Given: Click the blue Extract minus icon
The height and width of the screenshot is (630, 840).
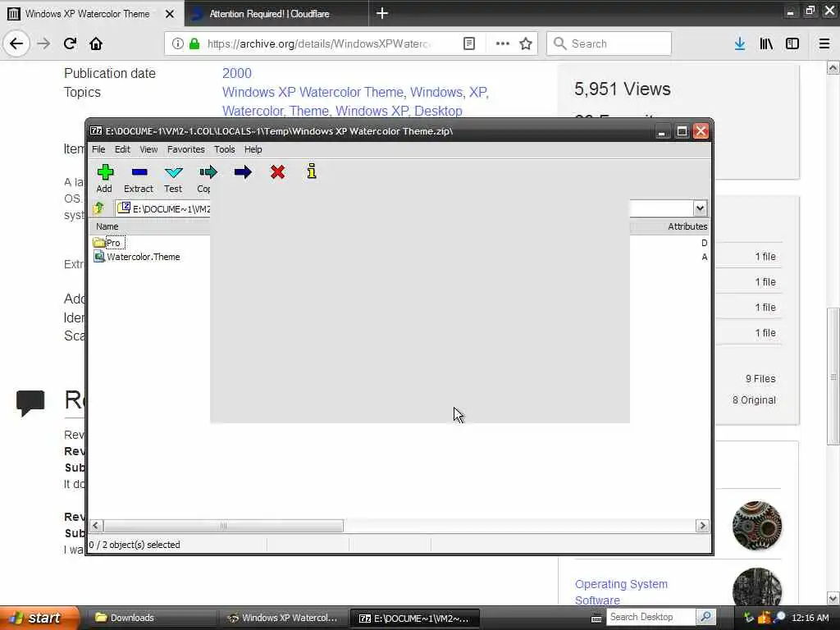Looking at the screenshot, I should point(139,172).
